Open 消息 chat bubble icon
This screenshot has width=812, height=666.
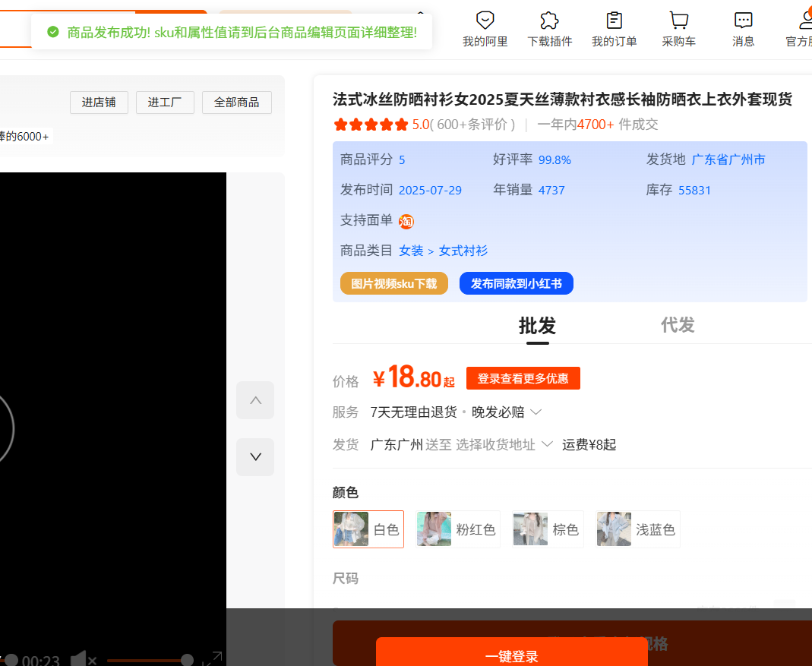pos(743,21)
